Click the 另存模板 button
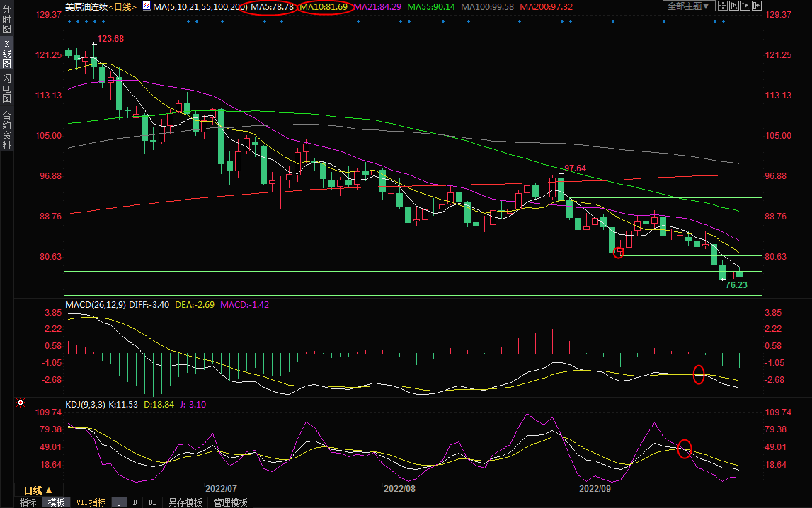Viewport: 812px width, 508px height. coord(185,502)
